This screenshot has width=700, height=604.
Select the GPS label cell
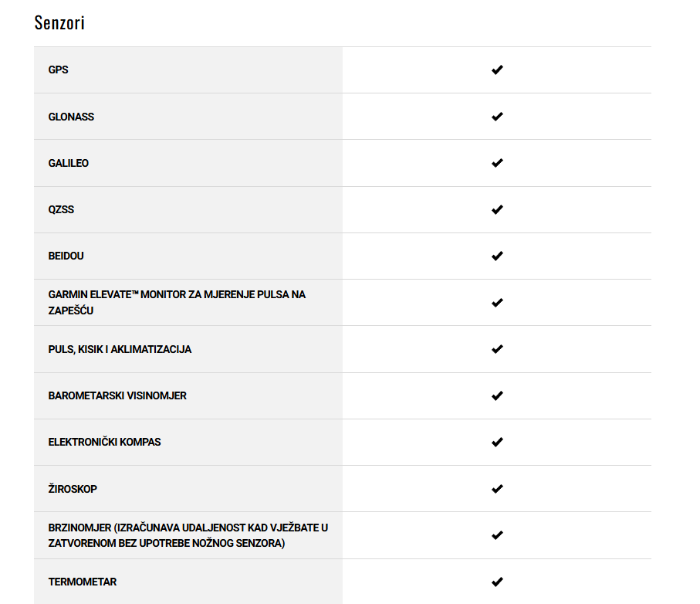click(188, 70)
